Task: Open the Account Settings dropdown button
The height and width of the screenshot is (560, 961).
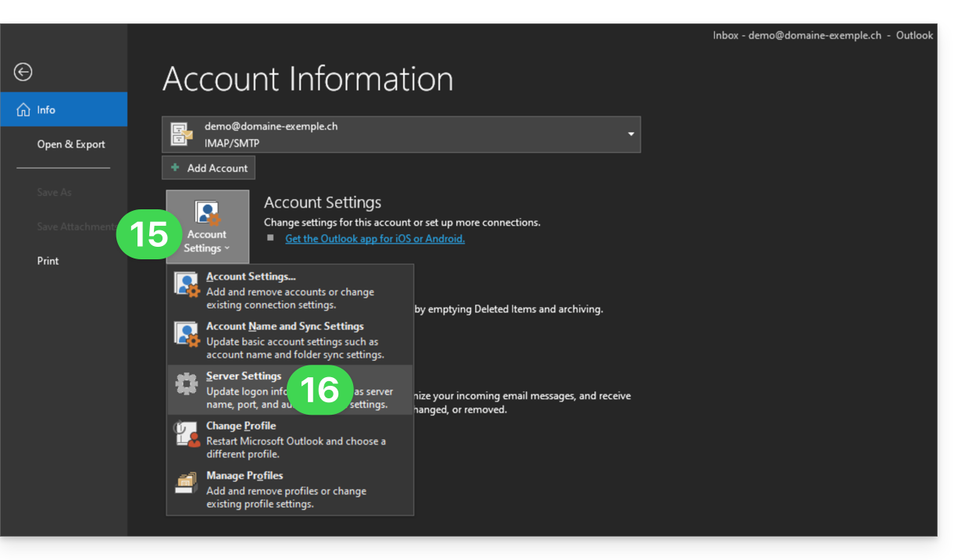Action: pyautogui.click(x=207, y=226)
